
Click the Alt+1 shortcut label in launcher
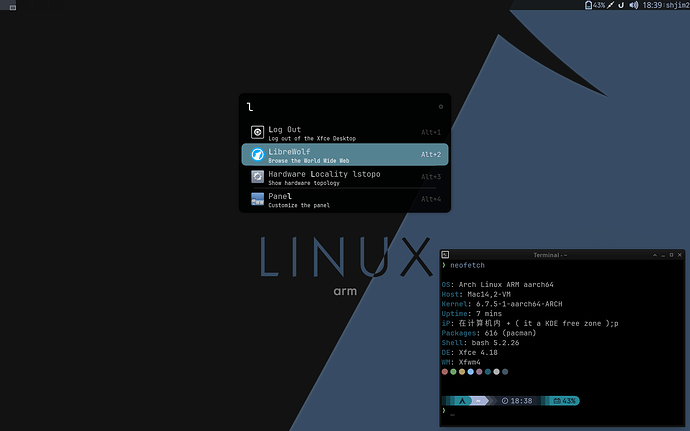[x=431, y=132]
